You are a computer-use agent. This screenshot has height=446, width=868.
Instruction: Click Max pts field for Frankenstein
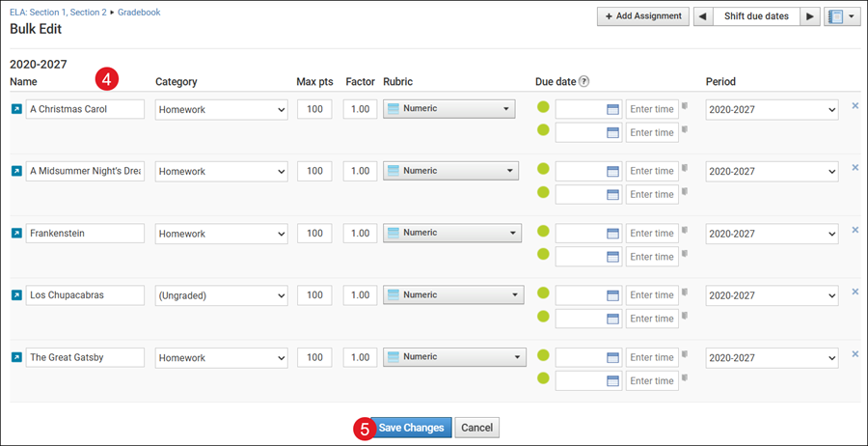(x=314, y=234)
